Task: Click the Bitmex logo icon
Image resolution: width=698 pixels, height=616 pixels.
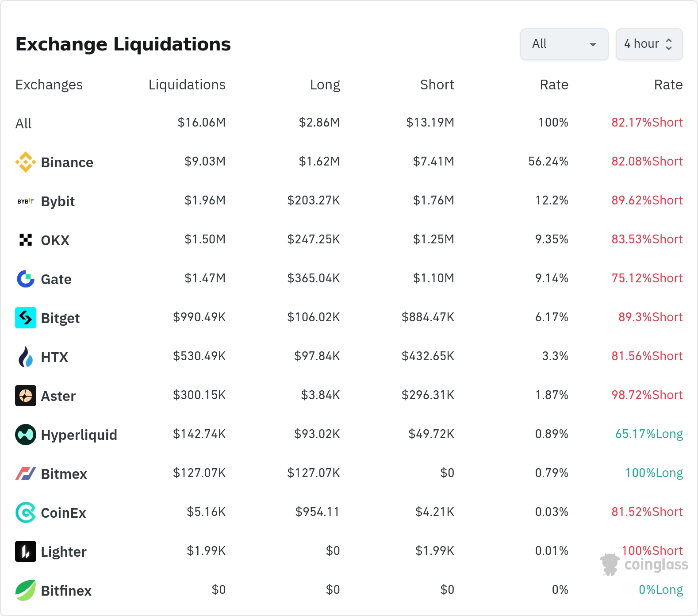Action: (25, 474)
